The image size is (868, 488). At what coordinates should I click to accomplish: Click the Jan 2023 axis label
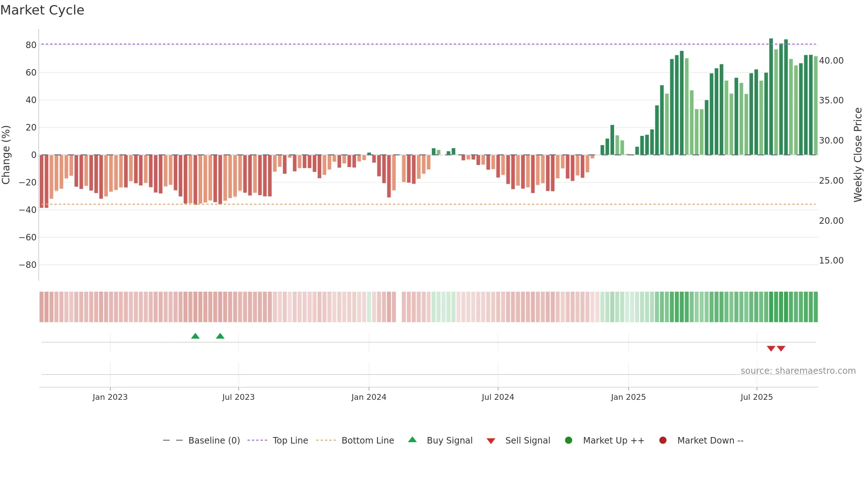[x=110, y=397]
